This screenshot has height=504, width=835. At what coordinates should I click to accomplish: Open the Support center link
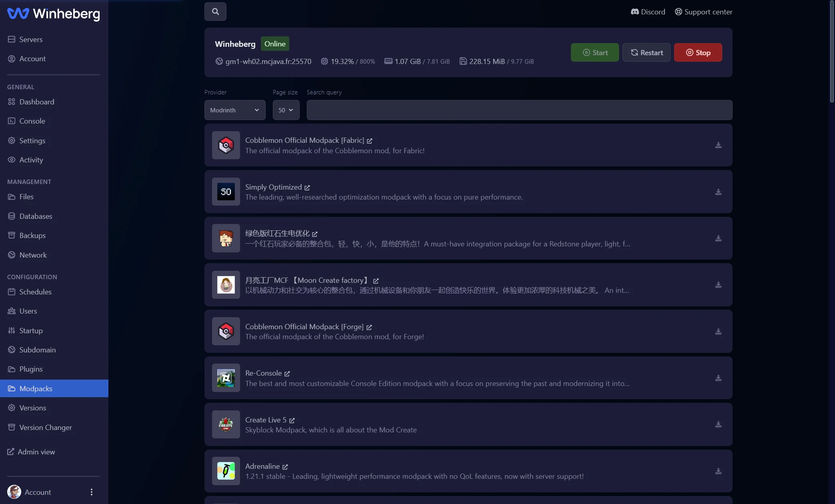click(x=703, y=12)
